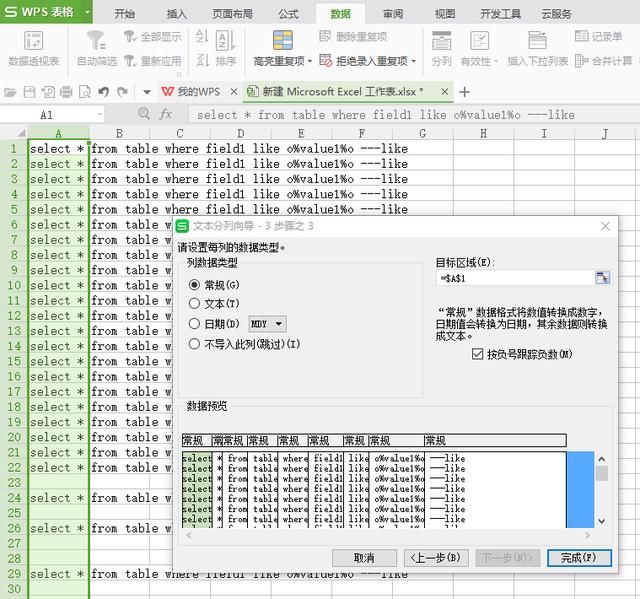
Task: Click the print icon in quick toolbar
Action: pyautogui.click(x=66, y=92)
